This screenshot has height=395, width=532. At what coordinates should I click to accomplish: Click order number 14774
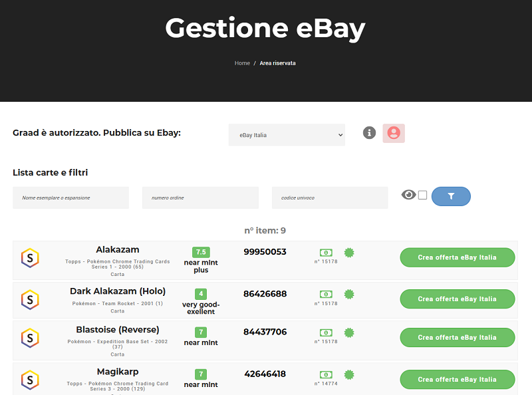pos(326,384)
